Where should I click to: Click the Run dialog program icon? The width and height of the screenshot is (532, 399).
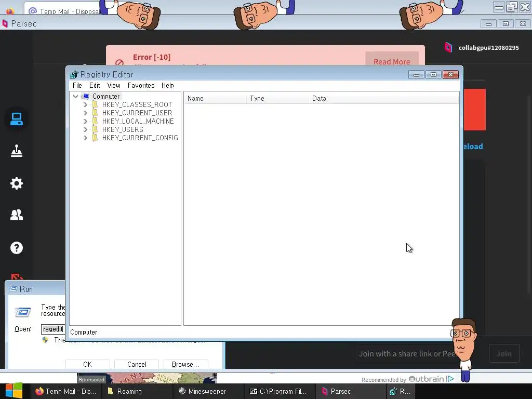tap(23, 312)
